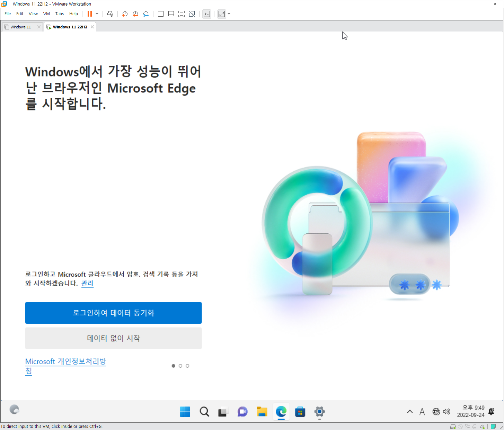Viewport: 504px width, 430px height.
Task: Revert VM to previous snapshot
Action: coord(135,14)
